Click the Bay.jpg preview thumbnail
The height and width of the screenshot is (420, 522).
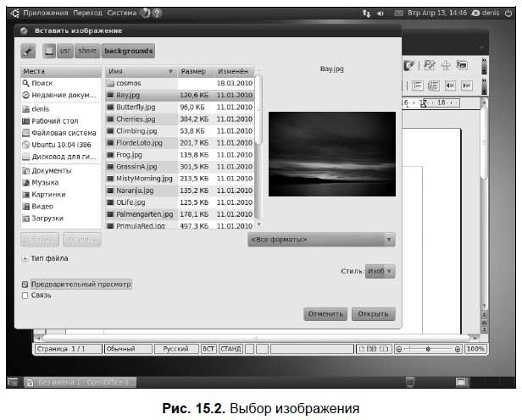332,154
